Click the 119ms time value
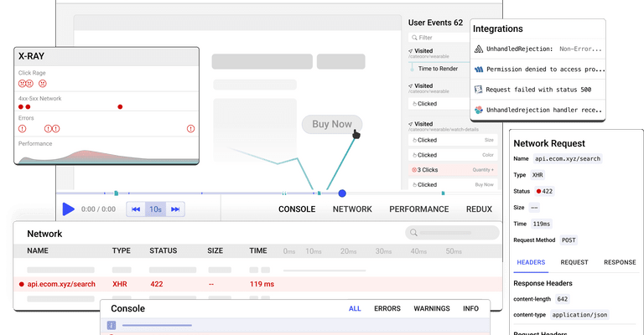The height and width of the screenshot is (335, 644). tap(542, 224)
